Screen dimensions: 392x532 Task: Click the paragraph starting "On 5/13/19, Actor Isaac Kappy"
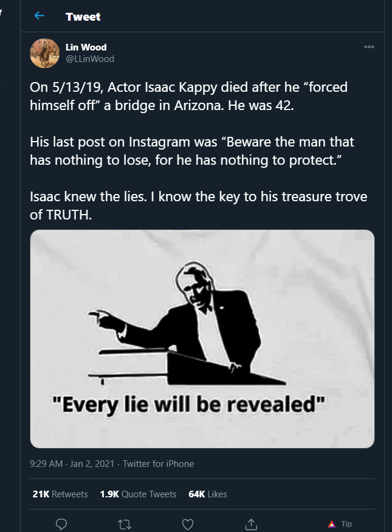click(188, 95)
